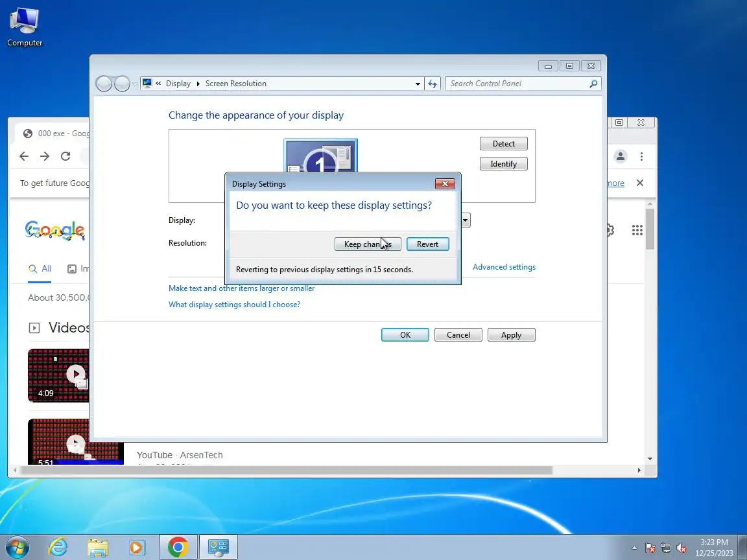The width and height of the screenshot is (747, 560).
Task: Open 'What display settings should I choose?' link
Action: pyautogui.click(x=234, y=304)
